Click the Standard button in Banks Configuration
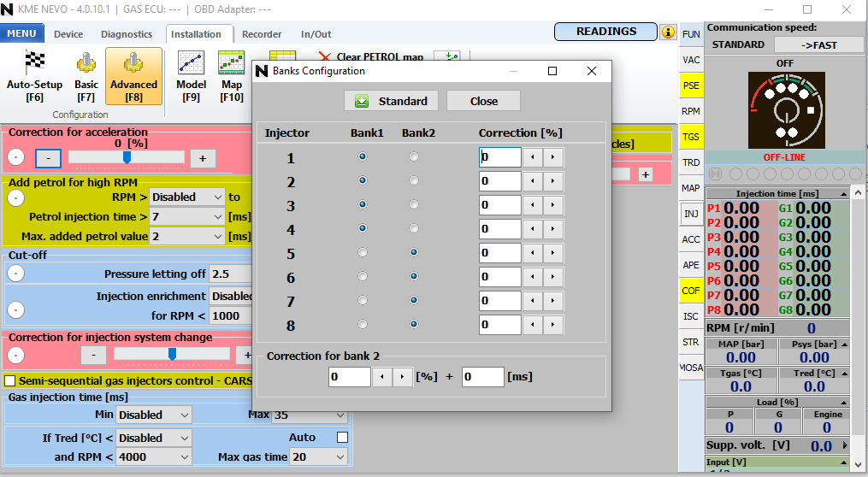Viewport: 868px width, 477px height. [x=392, y=101]
